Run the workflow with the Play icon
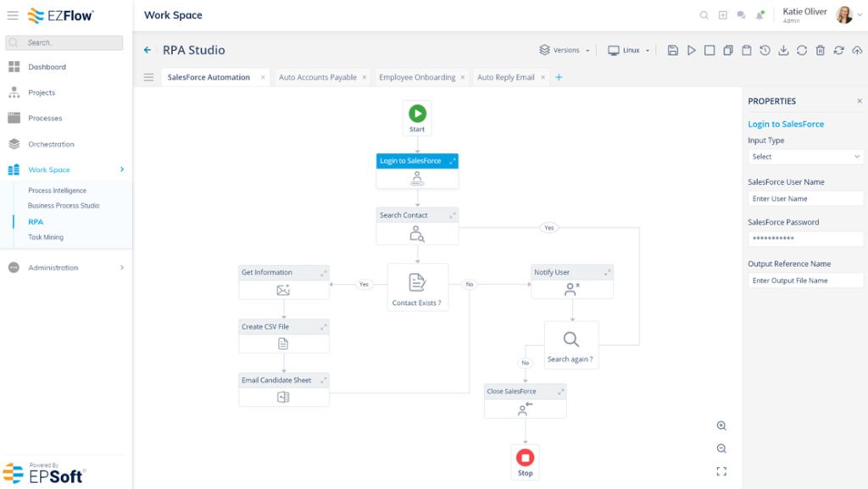This screenshot has height=489, width=868. tap(691, 50)
